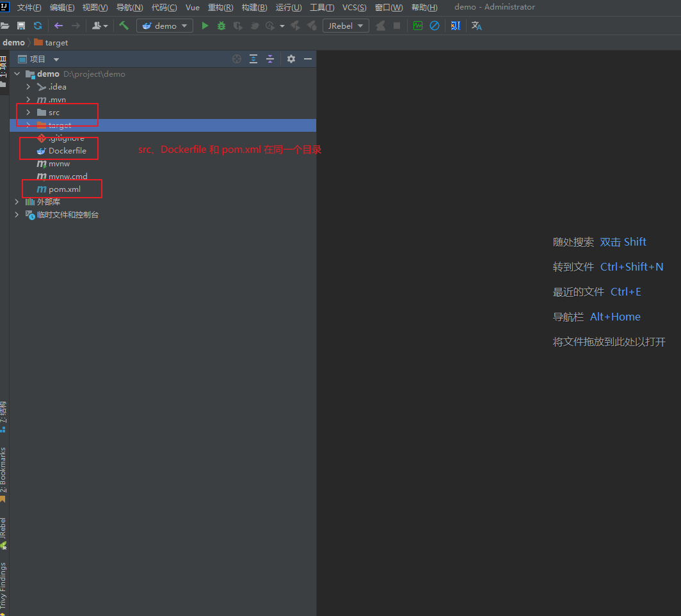Click the locate opened file crosshair icon
This screenshot has width=681, height=616.
[x=237, y=59]
